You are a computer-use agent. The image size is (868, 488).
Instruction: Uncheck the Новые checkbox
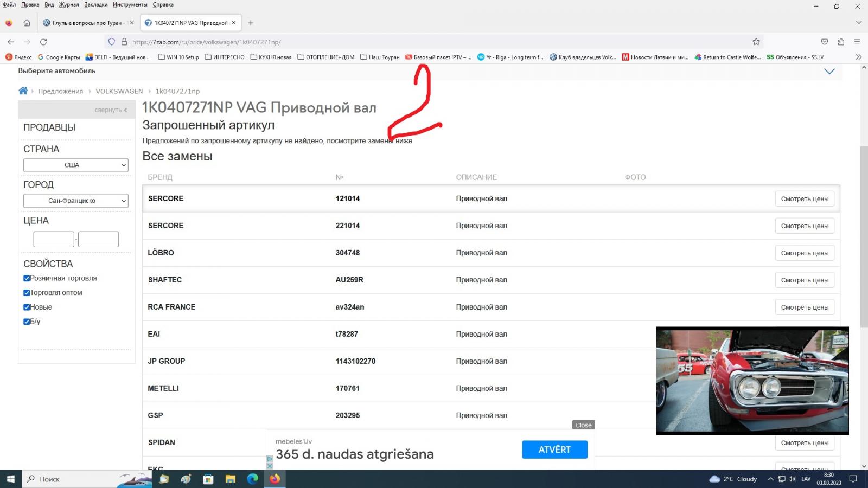click(27, 307)
